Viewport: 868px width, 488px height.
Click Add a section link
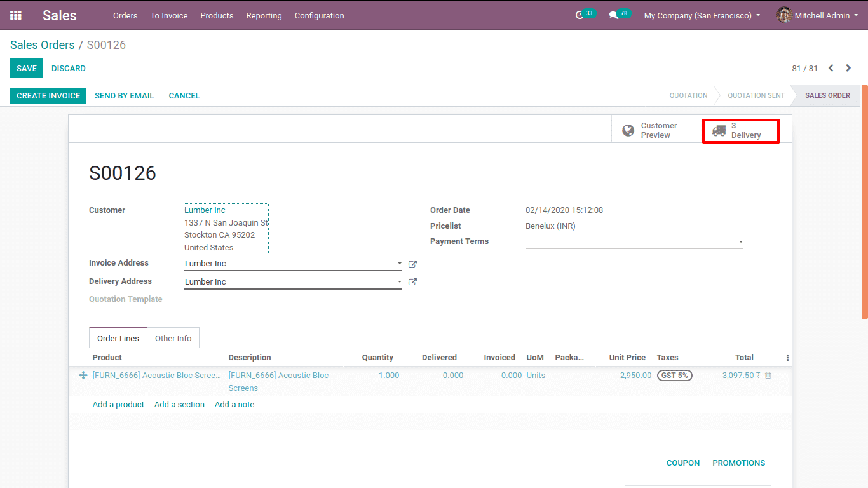[179, 405]
